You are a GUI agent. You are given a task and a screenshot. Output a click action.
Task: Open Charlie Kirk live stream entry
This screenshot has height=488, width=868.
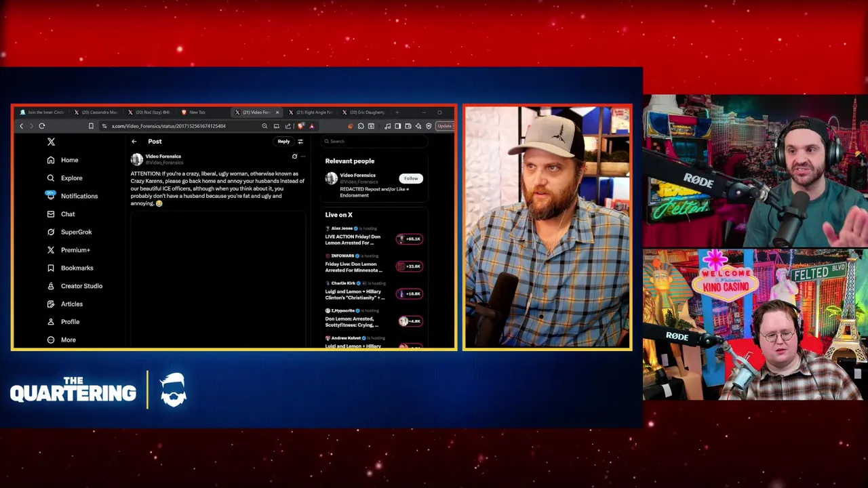[x=355, y=290]
